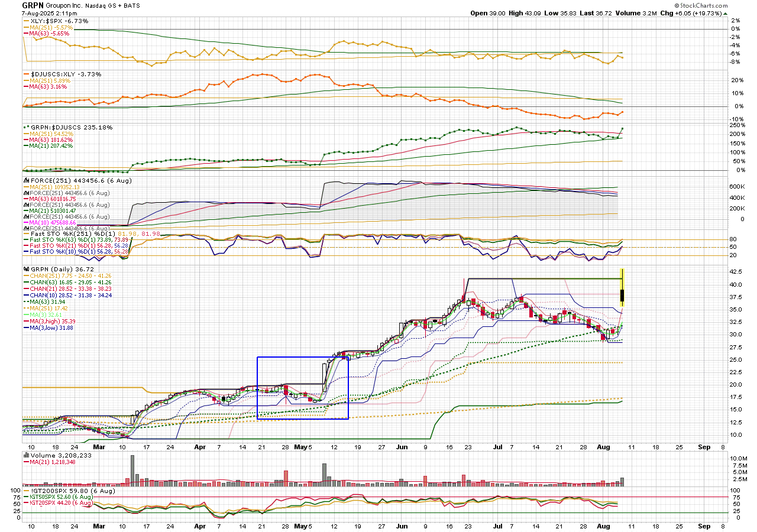Click the GRPN:$DJUSCS 235.18% legend label
The width and height of the screenshot is (757, 532).
coord(71,127)
